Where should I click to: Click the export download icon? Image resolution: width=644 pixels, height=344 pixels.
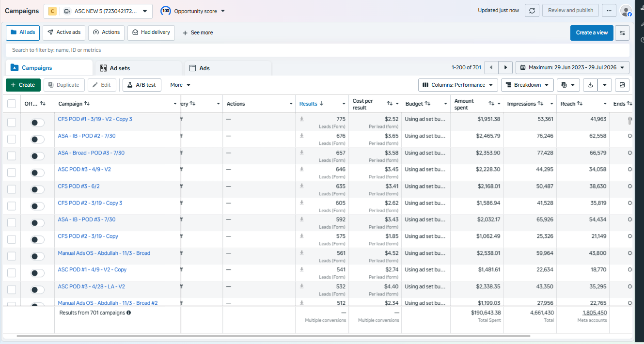coord(590,85)
